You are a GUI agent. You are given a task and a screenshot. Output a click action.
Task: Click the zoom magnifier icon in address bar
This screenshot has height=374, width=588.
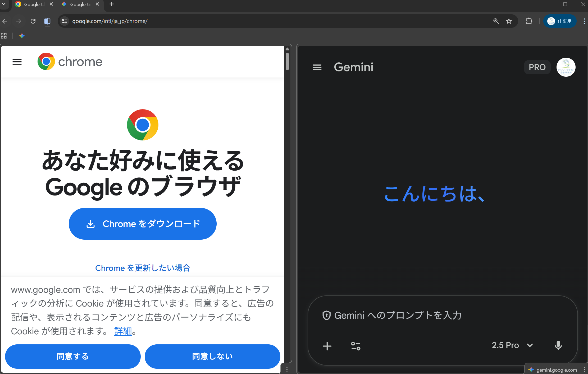(496, 21)
